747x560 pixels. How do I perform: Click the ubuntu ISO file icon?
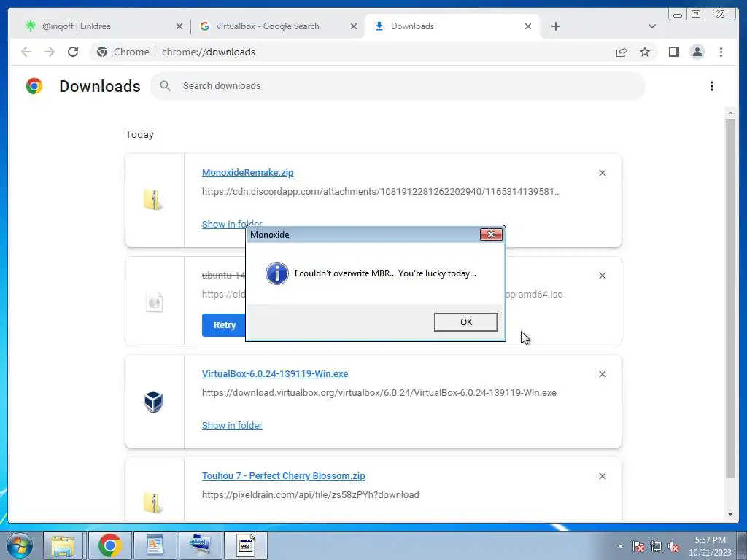click(x=154, y=302)
